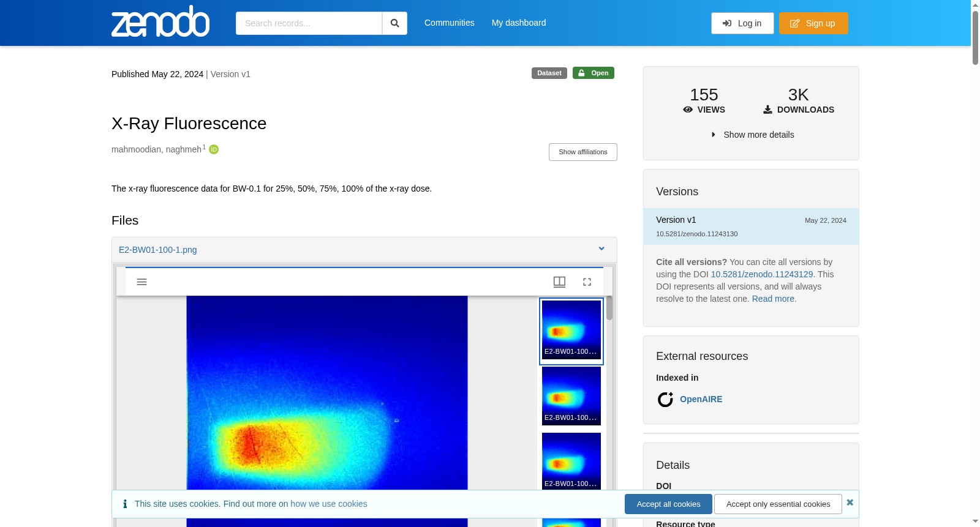The image size is (980, 527).
Task: Accept all cookies
Action: coord(668,504)
